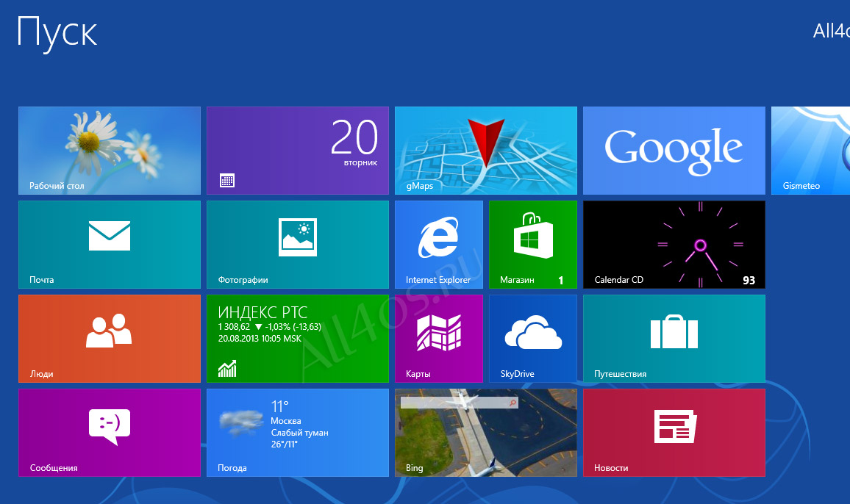Open the calendar tile showing 20 вторник

click(x=298, y=151)
